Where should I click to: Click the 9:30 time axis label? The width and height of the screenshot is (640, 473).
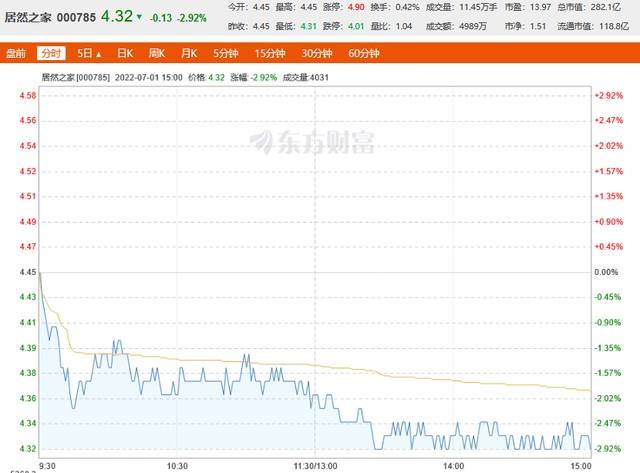[x=47, y=466]
